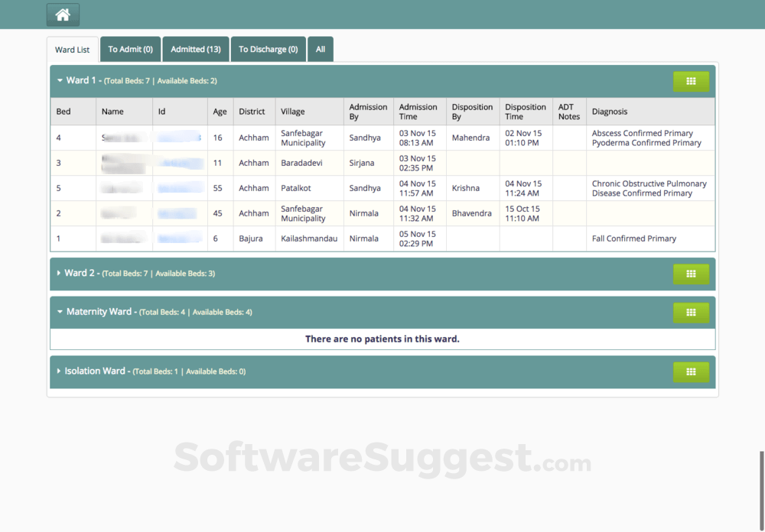Open Maternity Ward bed grid icon
Viewport: 765px width, 532px height.
click(x=691, y=312)
